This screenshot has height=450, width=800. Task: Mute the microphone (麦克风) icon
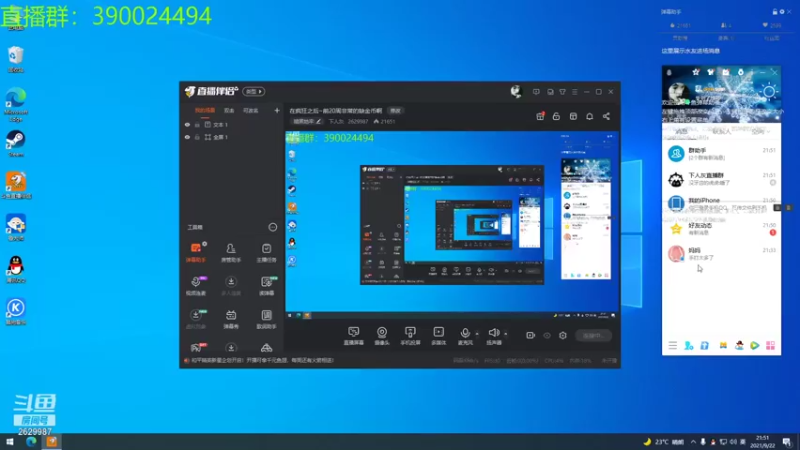tap(465, 333)
